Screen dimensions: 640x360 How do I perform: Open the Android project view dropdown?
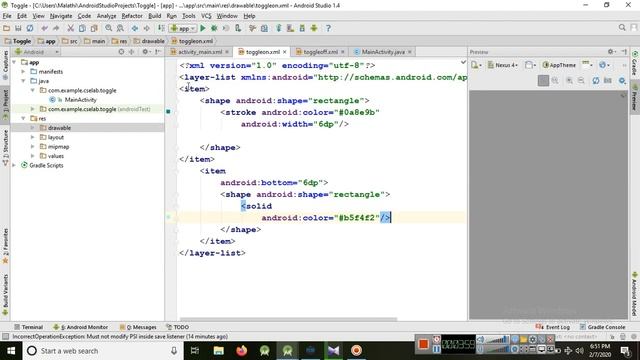37,52
